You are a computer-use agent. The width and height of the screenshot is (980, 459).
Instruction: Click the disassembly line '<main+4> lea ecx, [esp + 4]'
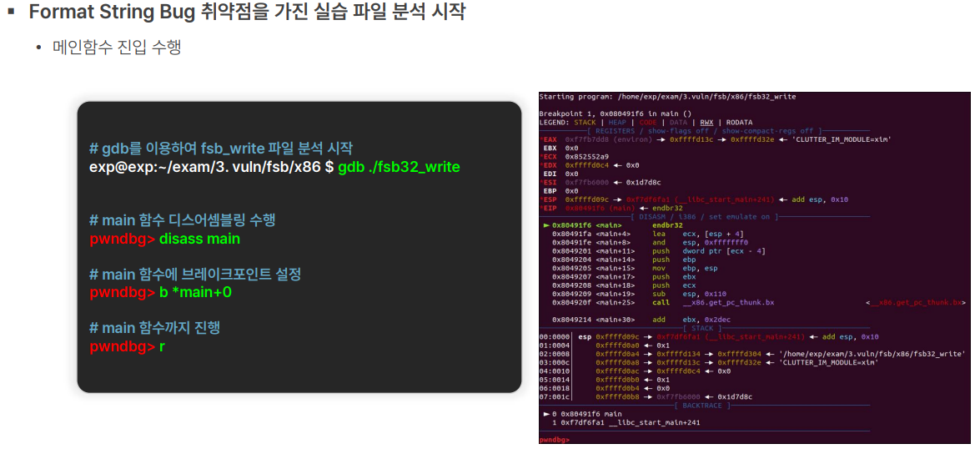647,233
